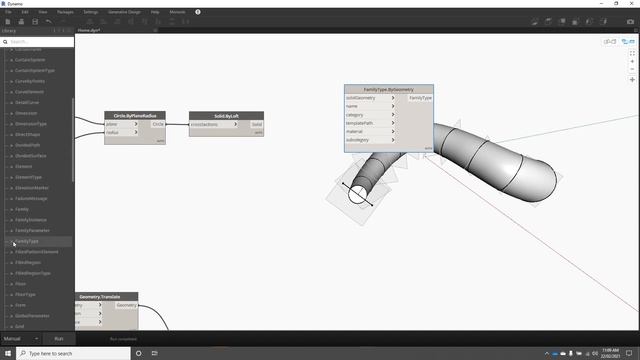Switch to background 3D preview navigation
This screenshot has width=640, height=360.
point(610,41)
